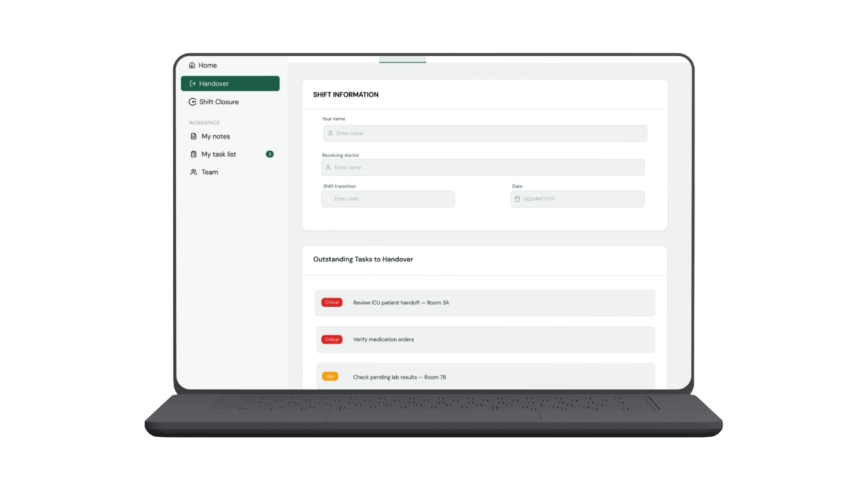
Task: Click the Receiving doctor label
Action: [x=340, y=155]
